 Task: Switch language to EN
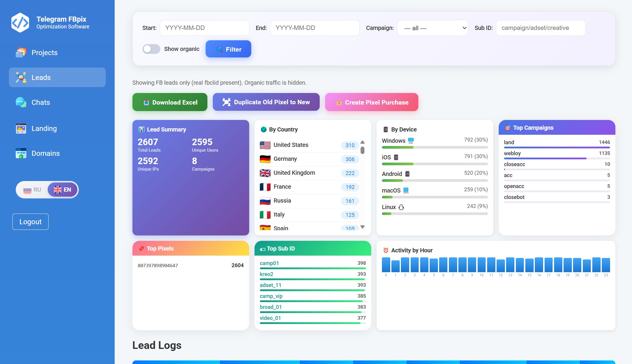pos(62,190)
